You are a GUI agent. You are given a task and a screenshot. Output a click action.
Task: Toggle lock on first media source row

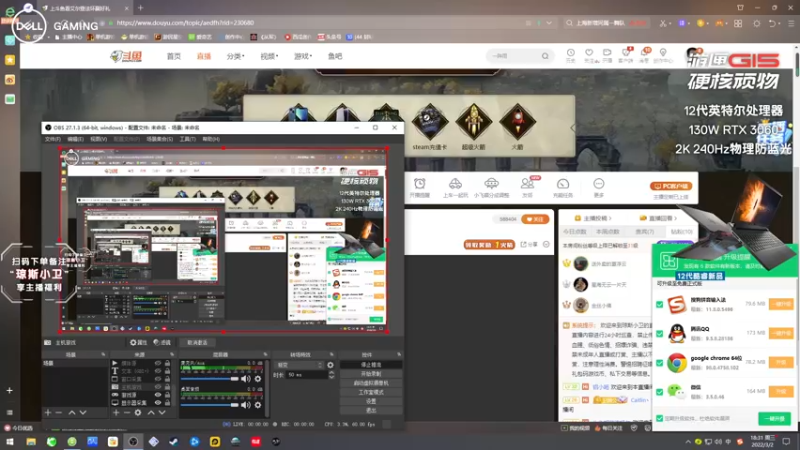point(167,363)
